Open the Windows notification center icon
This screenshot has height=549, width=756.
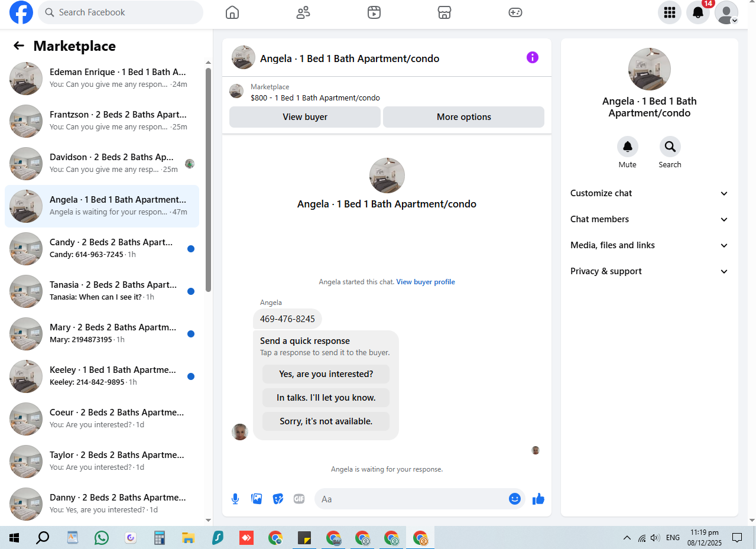coord(737,538)
